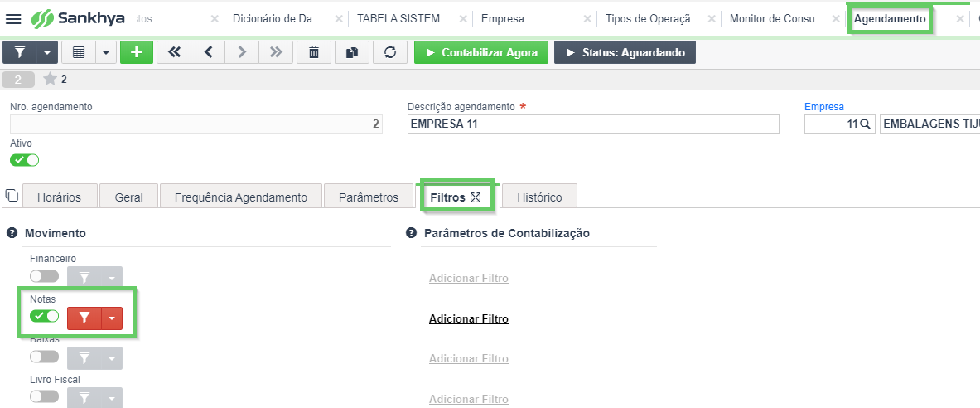
Task: Close the TABELA SISTEMA tab
Action: [x=463, y=19]
